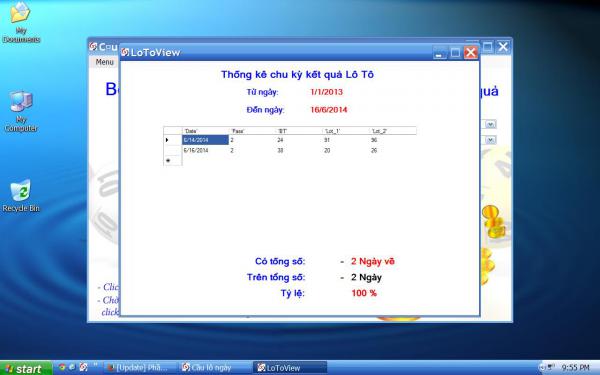Open the My Documents desktop icon
This screenshot has height=375, width=600.
21,22
